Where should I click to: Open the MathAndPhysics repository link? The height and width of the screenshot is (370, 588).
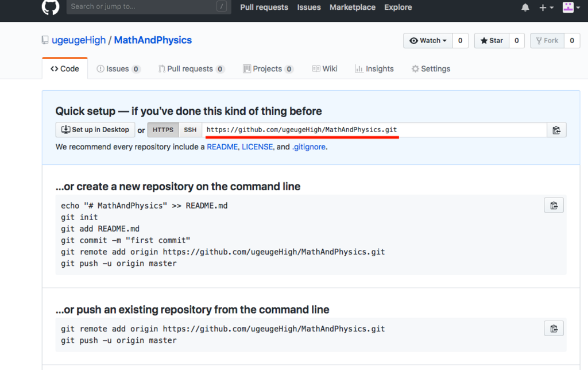153,40
